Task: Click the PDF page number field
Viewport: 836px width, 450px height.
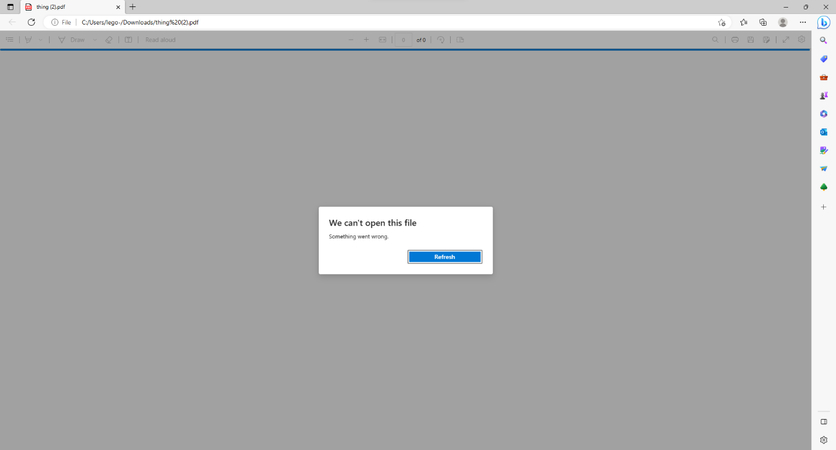Action: pyautogui.click(x=403, y=39)
